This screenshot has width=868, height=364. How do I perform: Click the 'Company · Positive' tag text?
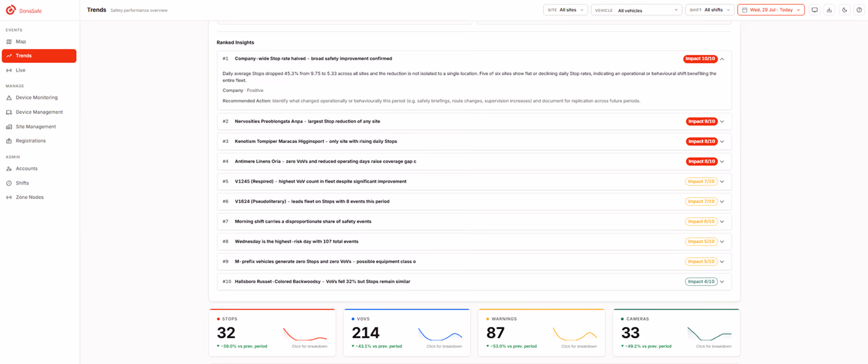click(243, 90)
